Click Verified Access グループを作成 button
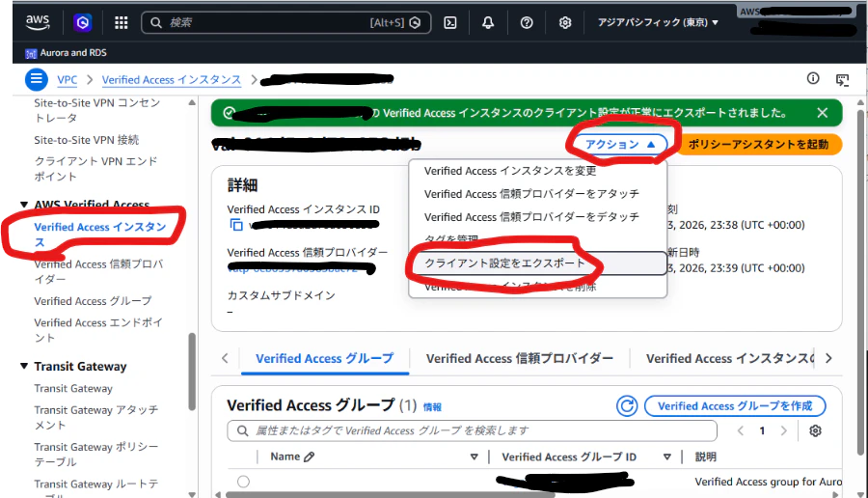The width and height of the screenshot is (868, 498). coord(735,406)
